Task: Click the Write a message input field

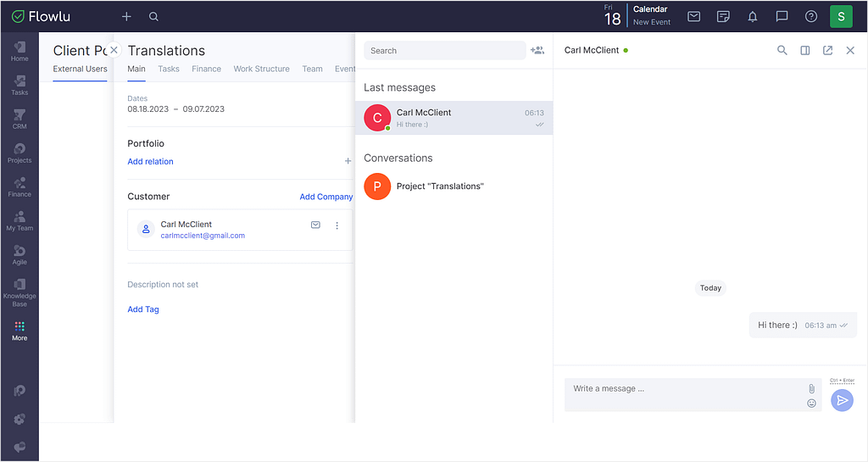Action: (x=685, y=394)
